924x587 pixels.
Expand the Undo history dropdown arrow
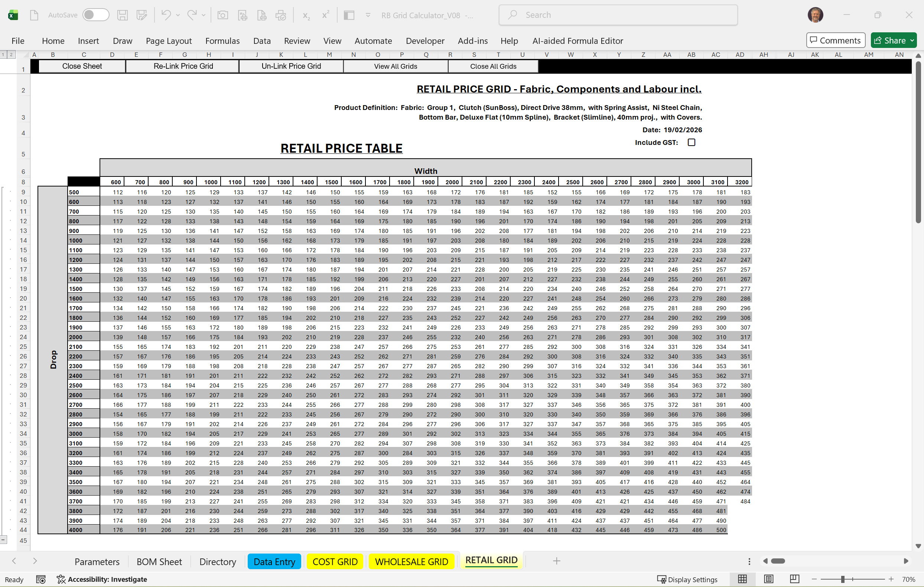178,15
